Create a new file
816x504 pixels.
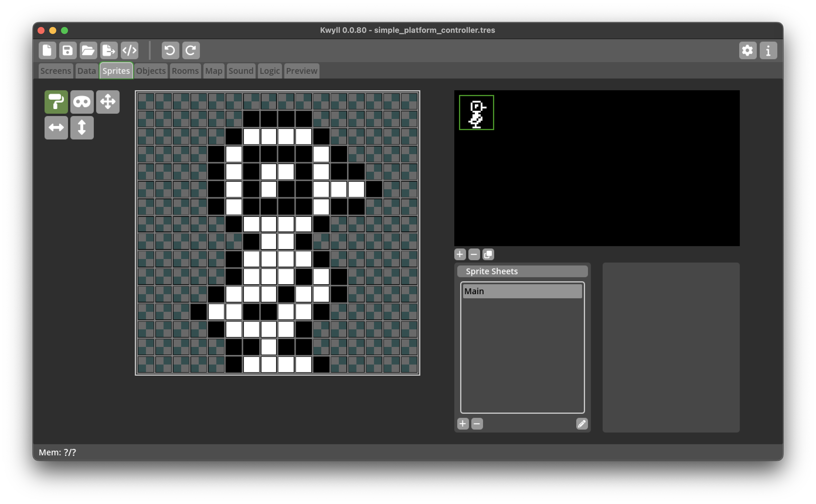click(47, 50)
